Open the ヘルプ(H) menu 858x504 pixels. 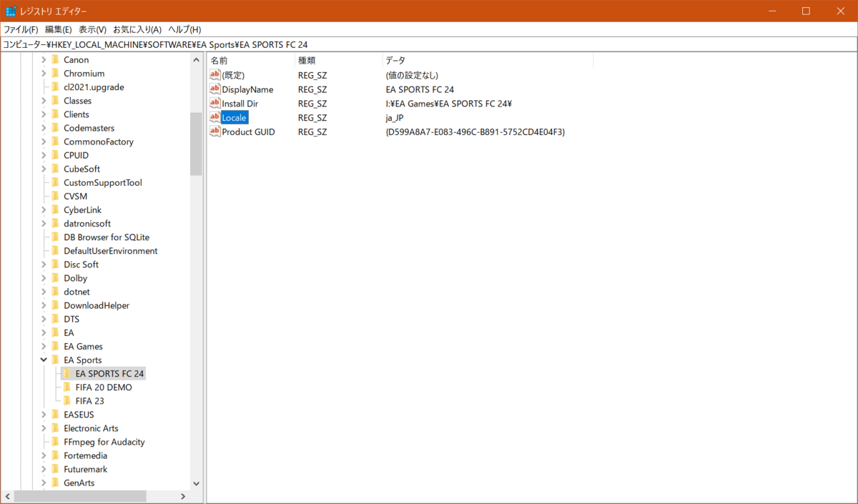[184, 30]
